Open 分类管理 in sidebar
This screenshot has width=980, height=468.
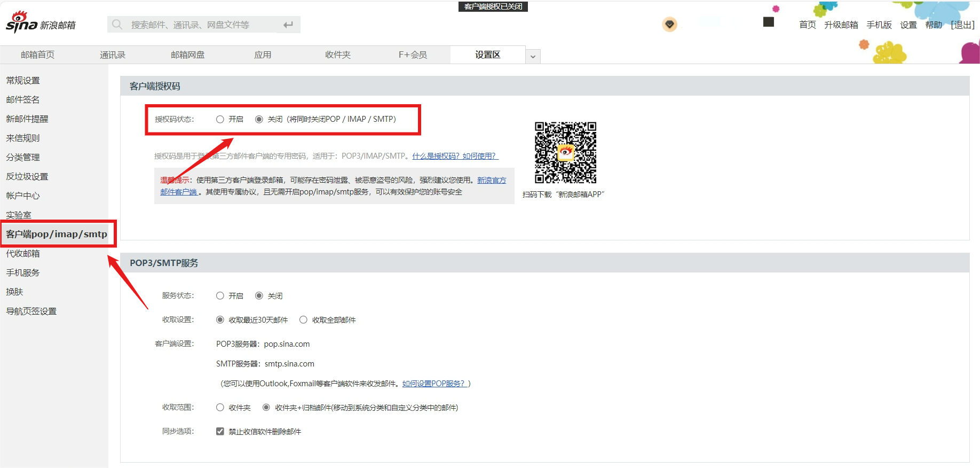(23, 157)
